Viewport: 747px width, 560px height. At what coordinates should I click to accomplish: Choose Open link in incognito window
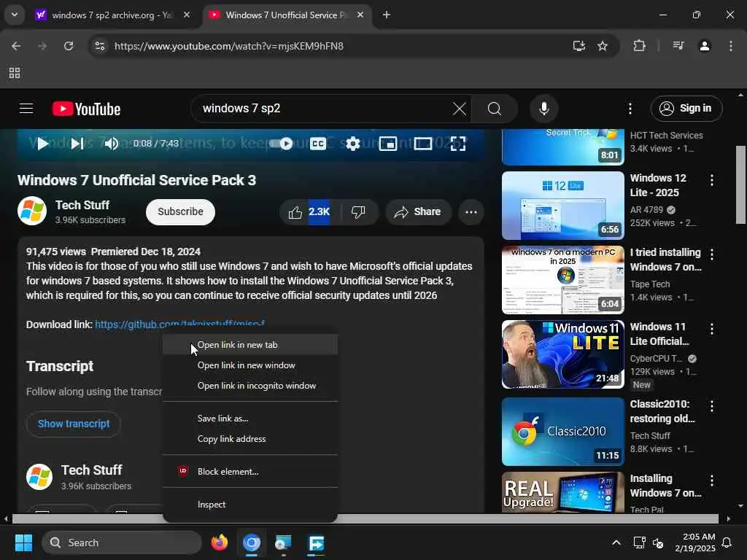pos(250,386)
